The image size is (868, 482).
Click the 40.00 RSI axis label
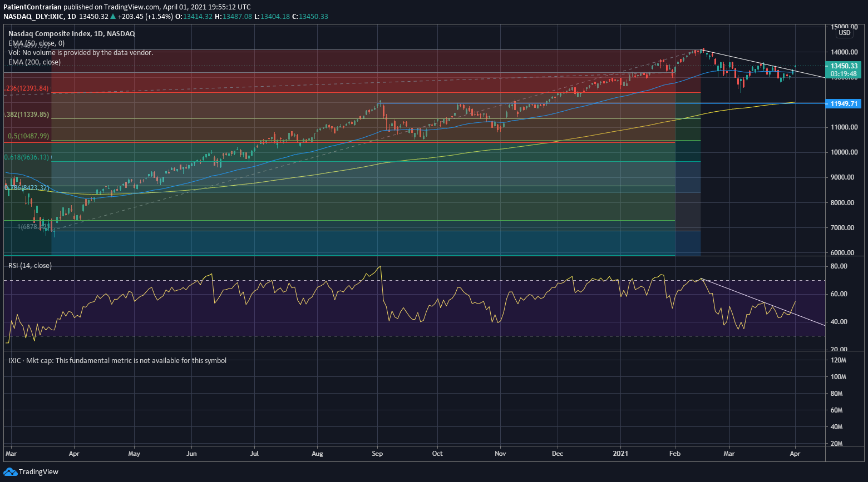839,322
